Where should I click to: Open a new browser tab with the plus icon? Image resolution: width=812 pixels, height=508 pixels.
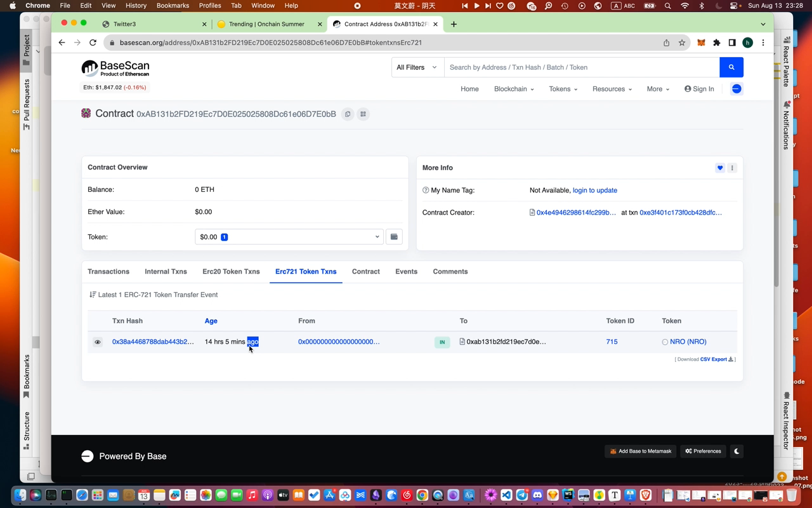coord(454,24)
